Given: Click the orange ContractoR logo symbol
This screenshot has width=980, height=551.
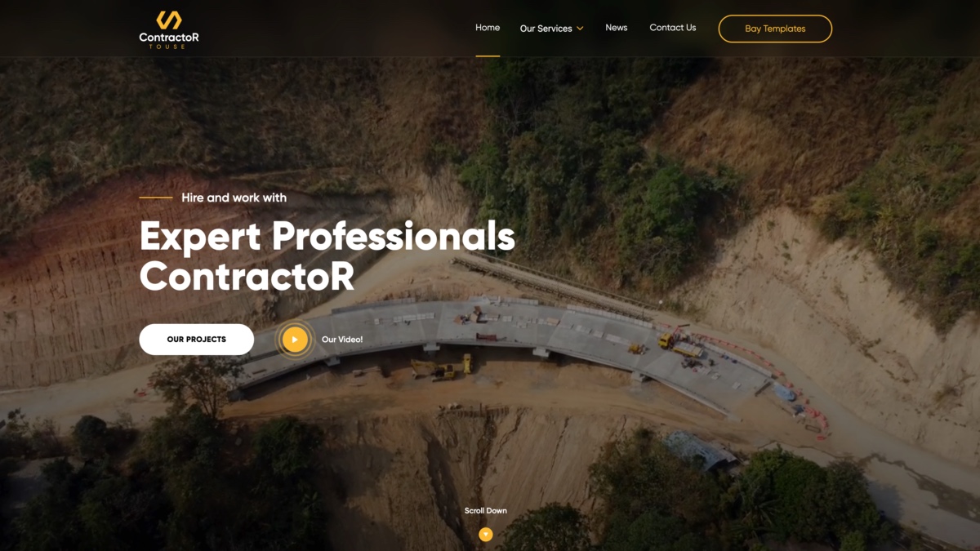Looking at the screenshot, I should point(169,20).
